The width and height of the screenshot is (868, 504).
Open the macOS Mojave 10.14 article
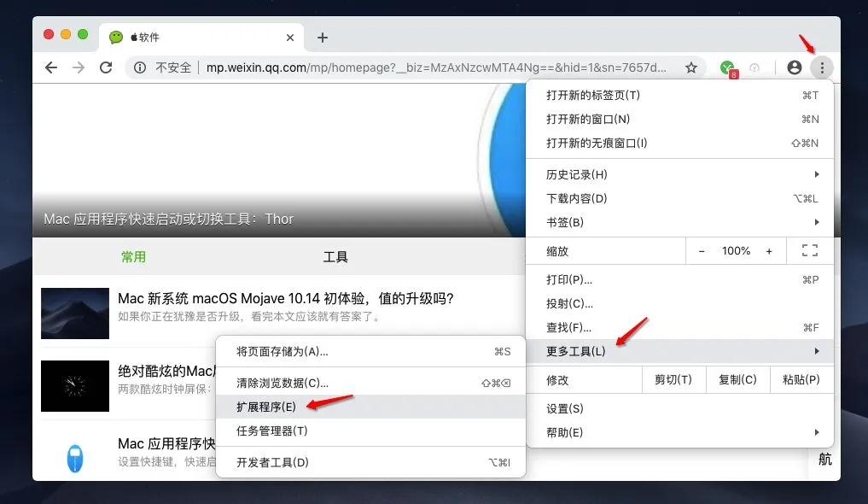[x=286, y=298]
